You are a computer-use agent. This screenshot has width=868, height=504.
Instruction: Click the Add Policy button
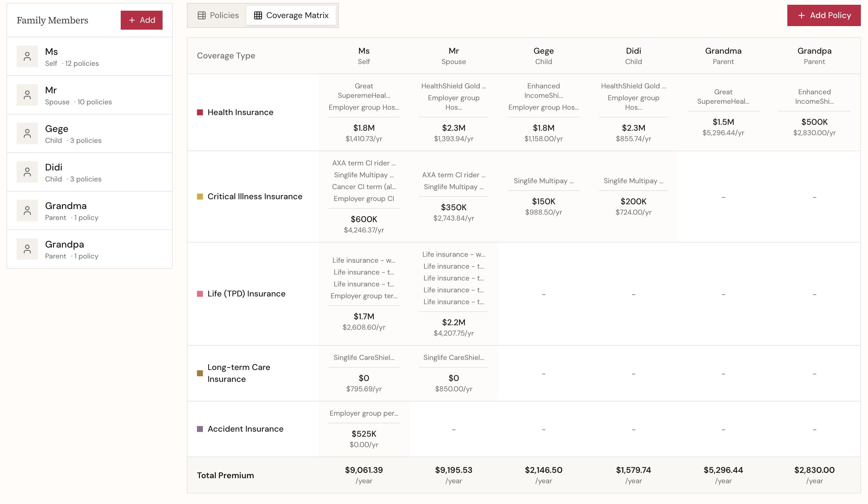(x=824, y=15)
